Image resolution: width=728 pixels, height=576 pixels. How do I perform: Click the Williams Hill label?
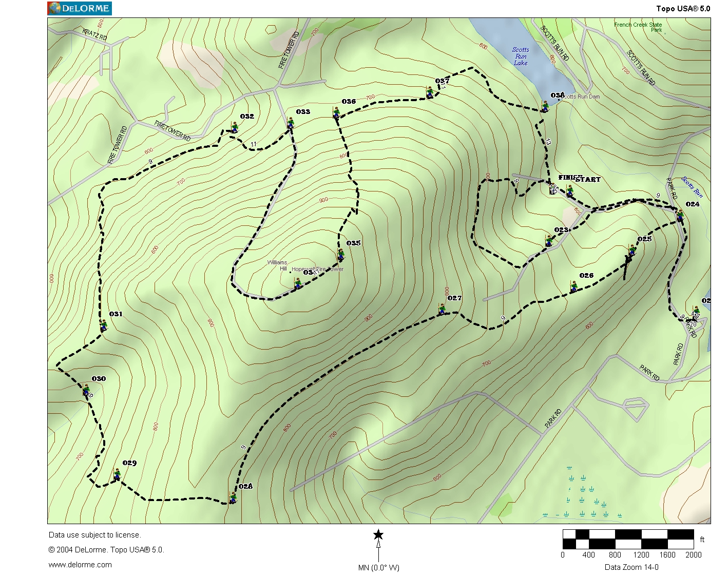coord(277,265)
